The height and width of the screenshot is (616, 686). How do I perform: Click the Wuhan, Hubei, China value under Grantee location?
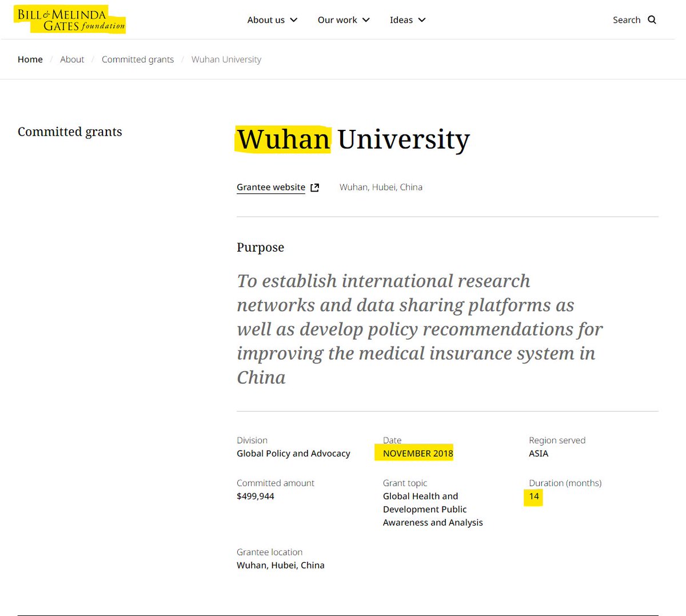point(281,565)
